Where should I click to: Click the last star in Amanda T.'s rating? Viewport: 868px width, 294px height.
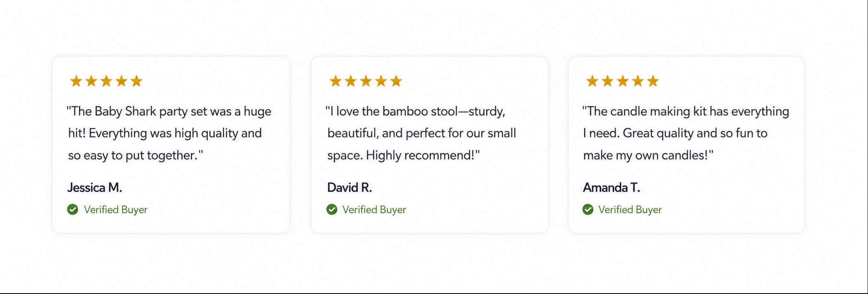(x=653, y=81)
